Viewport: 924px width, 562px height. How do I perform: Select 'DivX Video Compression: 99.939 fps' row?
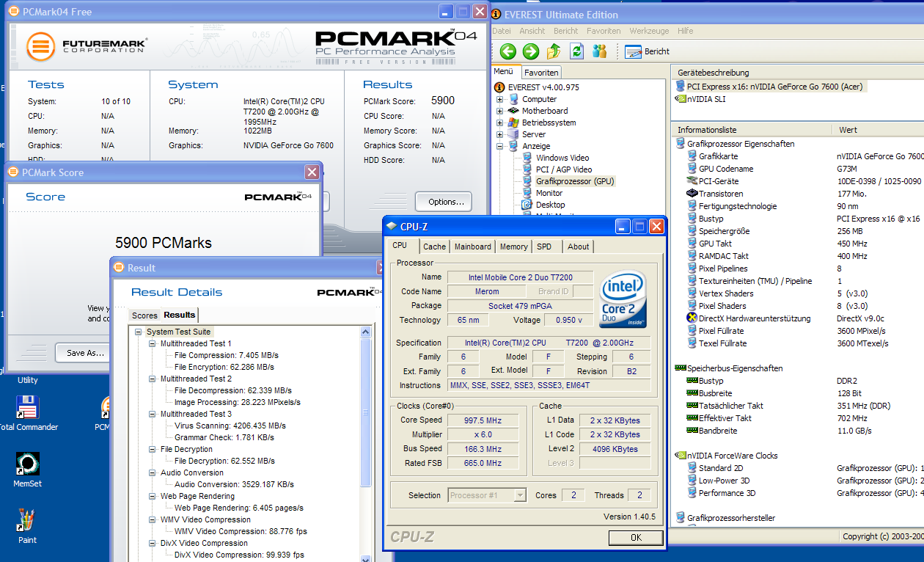(239, 555)
